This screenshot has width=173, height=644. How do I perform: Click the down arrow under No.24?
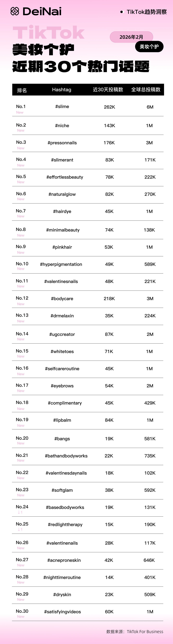point(19,512)
